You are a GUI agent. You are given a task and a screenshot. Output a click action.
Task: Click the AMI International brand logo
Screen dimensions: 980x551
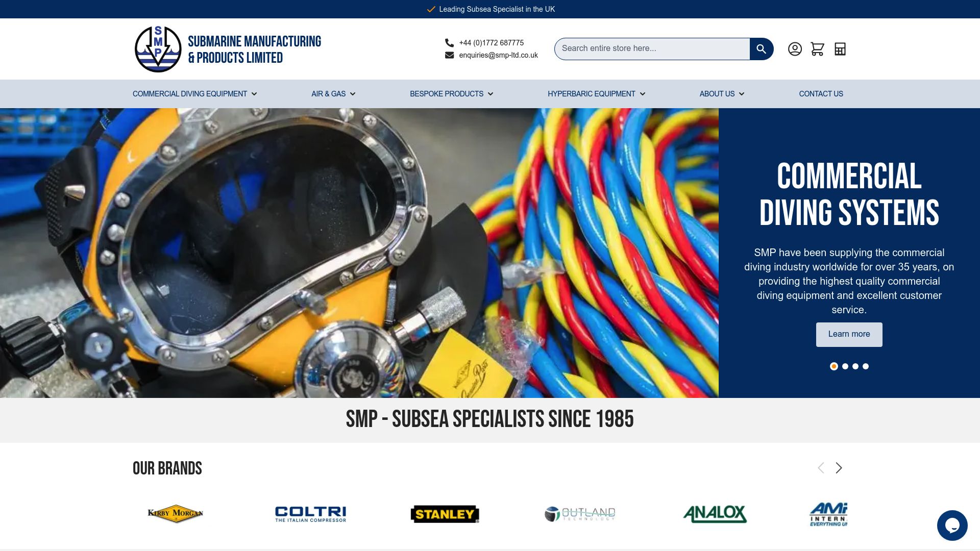(x=828, y=514)
